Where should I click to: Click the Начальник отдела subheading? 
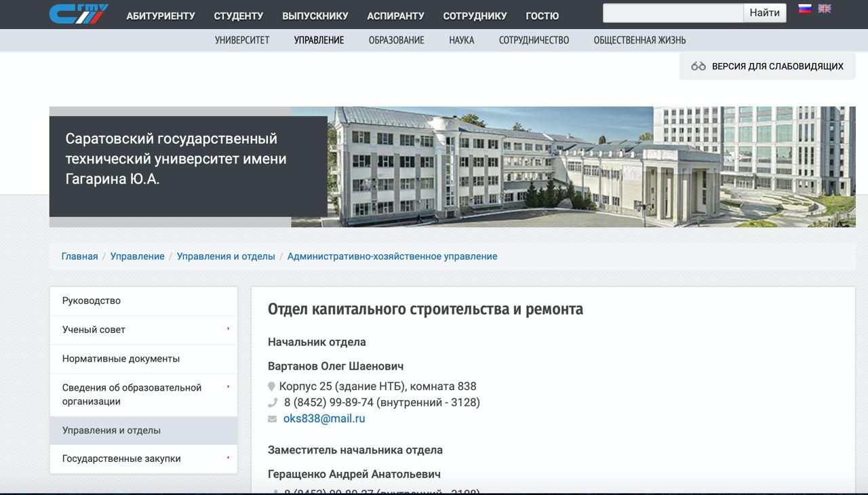pos(317,342)
